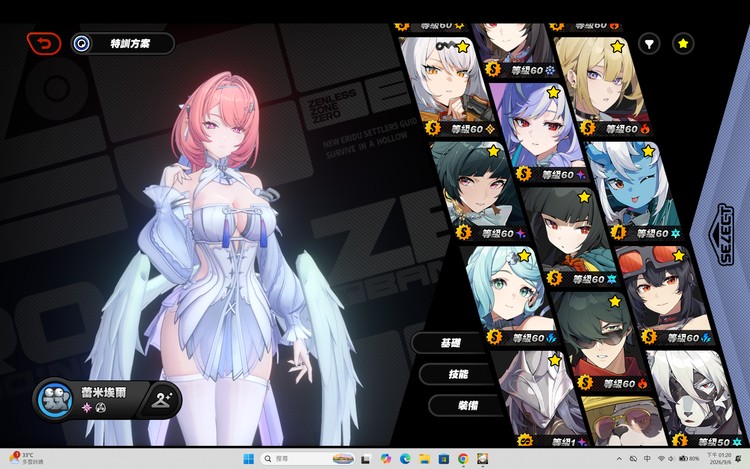Select the black hime-cut red-eyed agent card

[569, 237]
